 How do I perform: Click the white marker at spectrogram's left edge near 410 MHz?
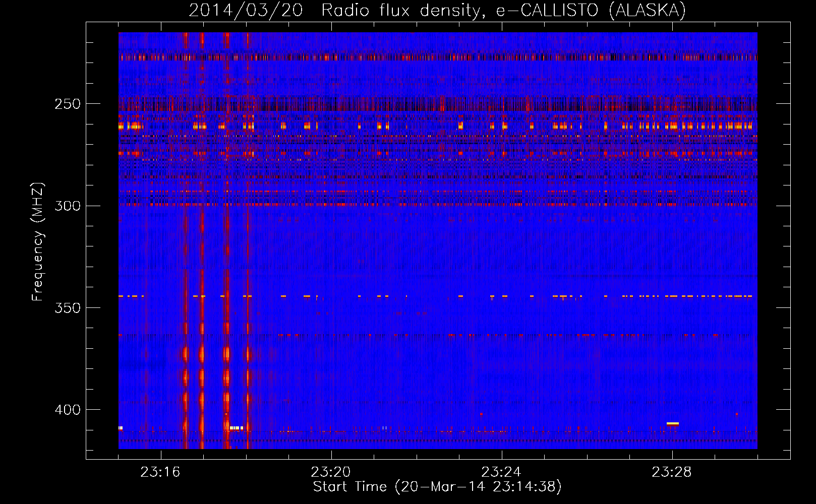(x=121, y=428)
